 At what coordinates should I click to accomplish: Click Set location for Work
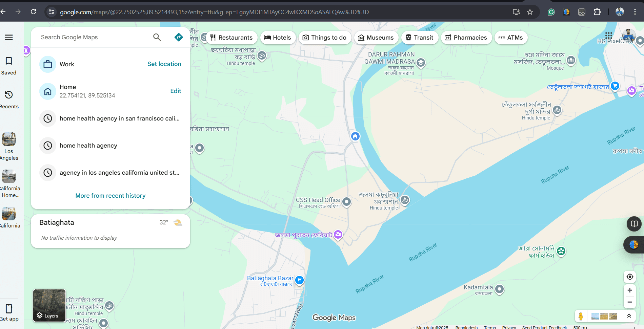[164, 64]
